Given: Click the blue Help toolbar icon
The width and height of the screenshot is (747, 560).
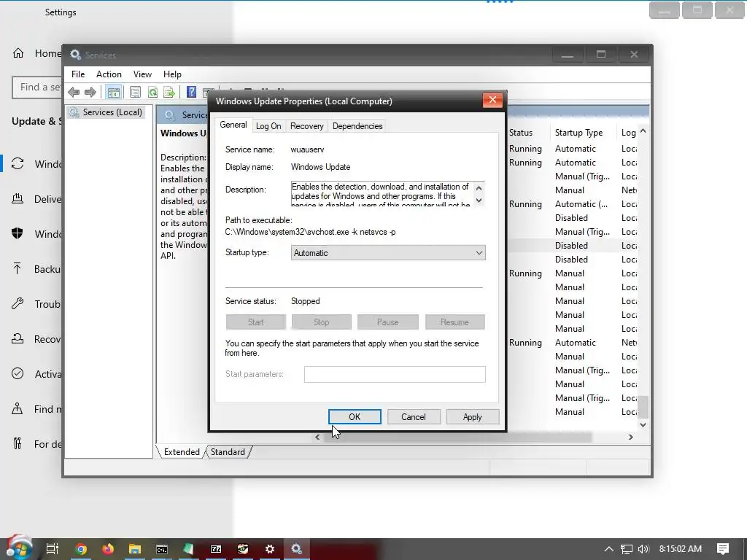Looking at the screenshot, I should [191, 92].
